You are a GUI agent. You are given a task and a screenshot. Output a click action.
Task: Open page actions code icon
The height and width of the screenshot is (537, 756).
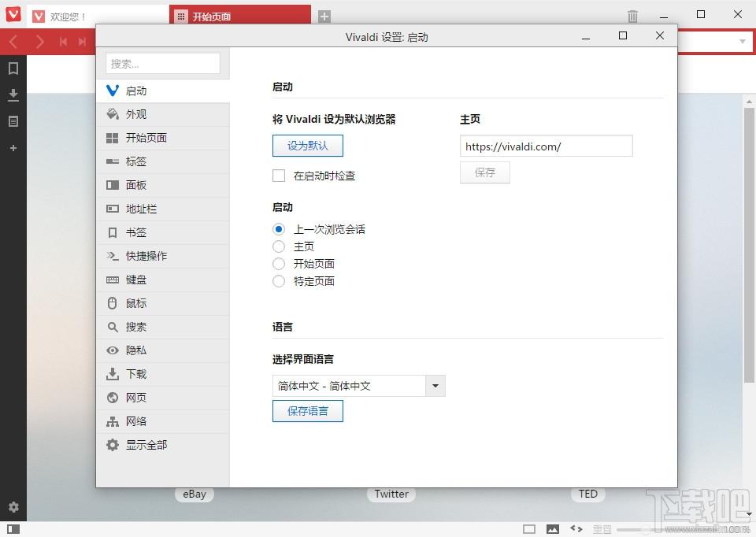pos(576,529)
